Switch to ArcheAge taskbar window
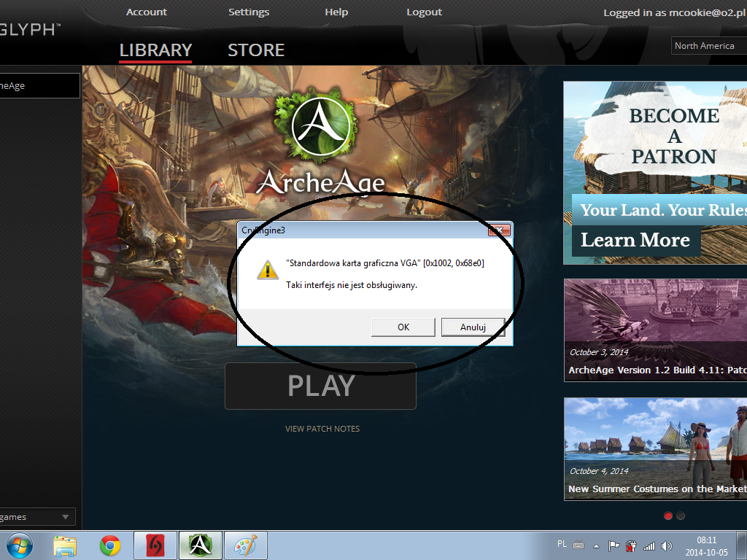Screen dimensions: 747x560 [x=201, y=545]
